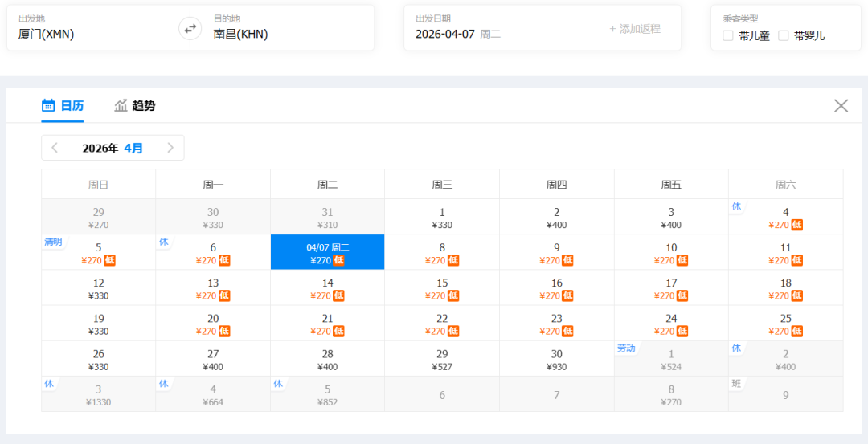Close the price calendar panel
The width and height of the screenshot is (868, 444).
(x=841, y=106)
